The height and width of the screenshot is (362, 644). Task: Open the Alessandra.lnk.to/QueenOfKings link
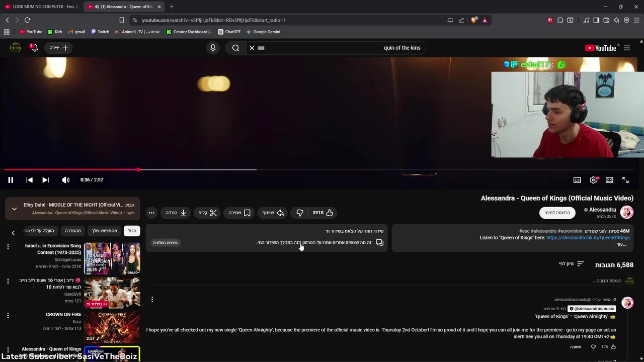(588, 238)
